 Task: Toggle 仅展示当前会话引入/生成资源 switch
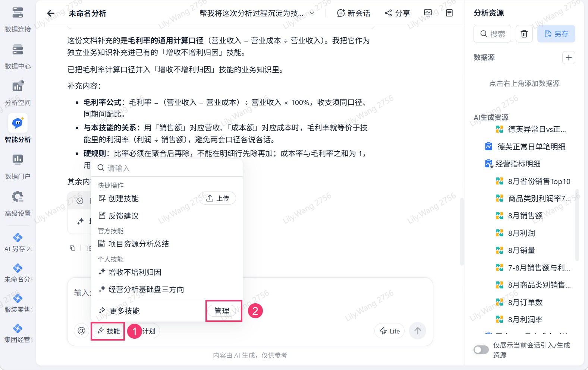pyautogui.click(x=481, y=350)
